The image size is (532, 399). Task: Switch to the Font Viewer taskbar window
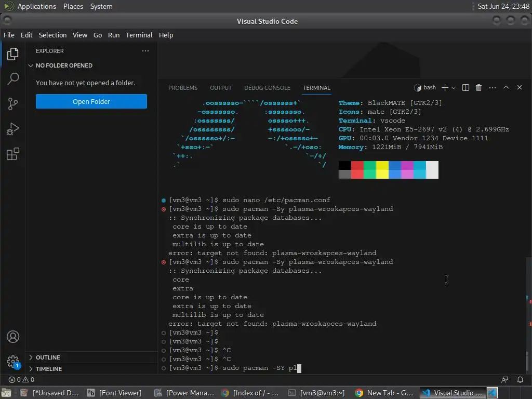[115, 393]
